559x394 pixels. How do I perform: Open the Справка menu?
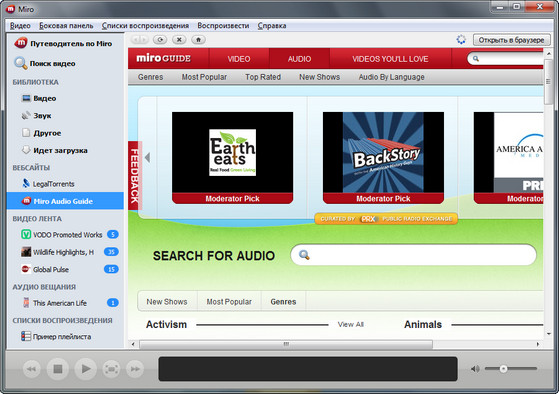pyautogui.click(x=272, y=26)
